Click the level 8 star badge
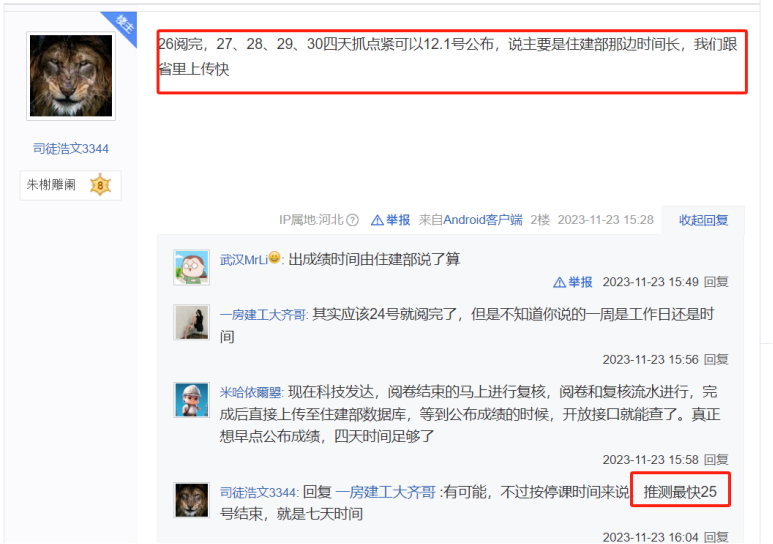 (101, 185)
